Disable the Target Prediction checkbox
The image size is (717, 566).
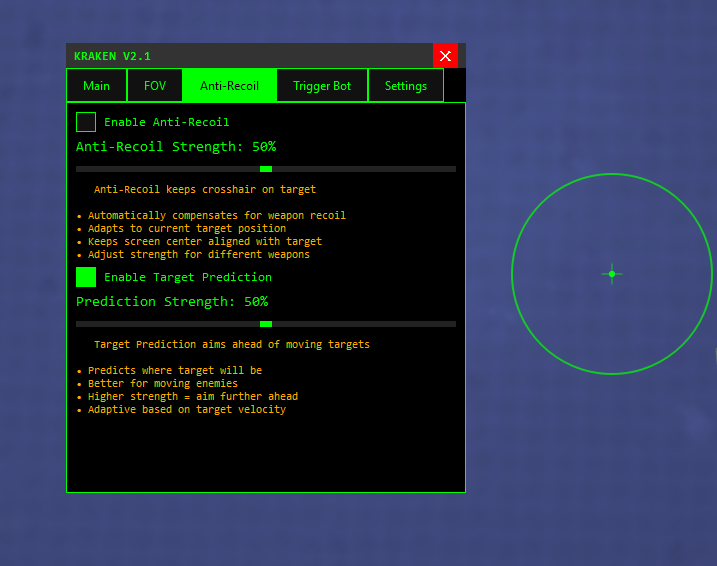point(86,277)
